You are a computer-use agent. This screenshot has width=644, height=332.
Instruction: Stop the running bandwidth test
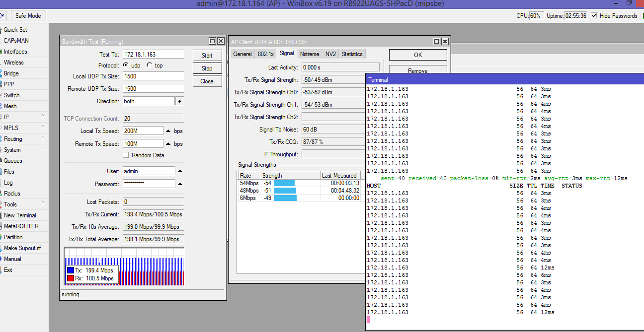click(207, 68)
